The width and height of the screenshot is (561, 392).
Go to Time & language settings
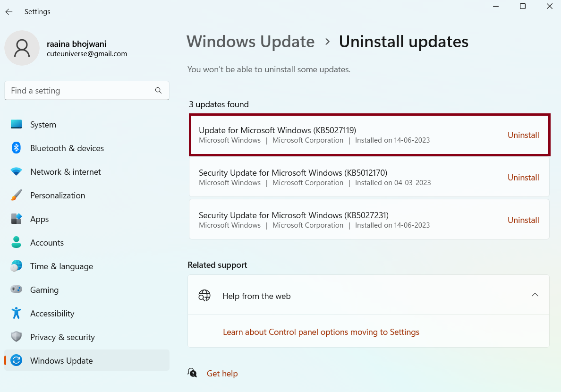[x=61, y=266]
